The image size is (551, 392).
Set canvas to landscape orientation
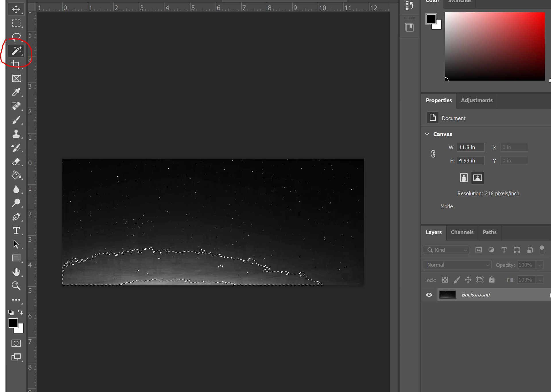click(478, 178)
